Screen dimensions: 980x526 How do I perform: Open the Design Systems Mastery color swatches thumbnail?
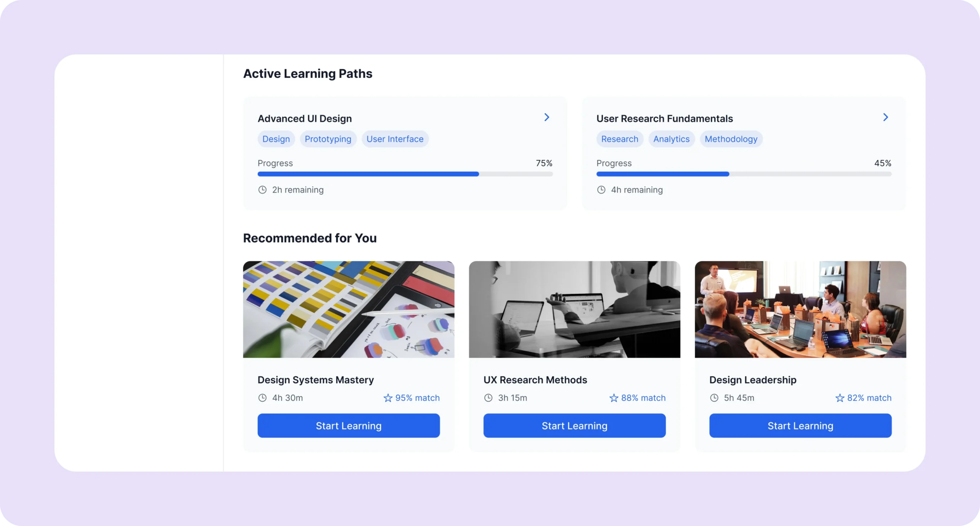[348, 309]
